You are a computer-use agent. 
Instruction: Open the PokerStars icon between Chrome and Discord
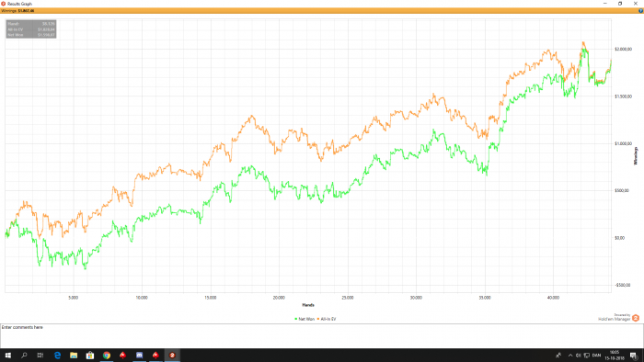[x=122, y=356]
